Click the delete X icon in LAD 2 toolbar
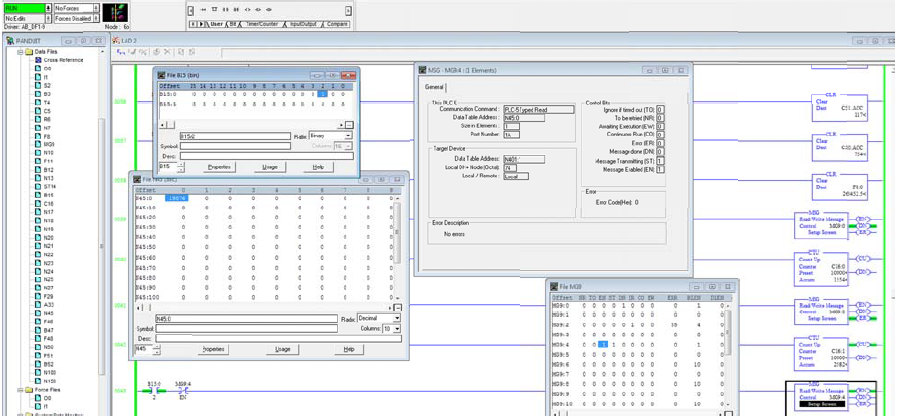Screen dimensions: 897x416 pyautogui.click(x=167, y=52)
